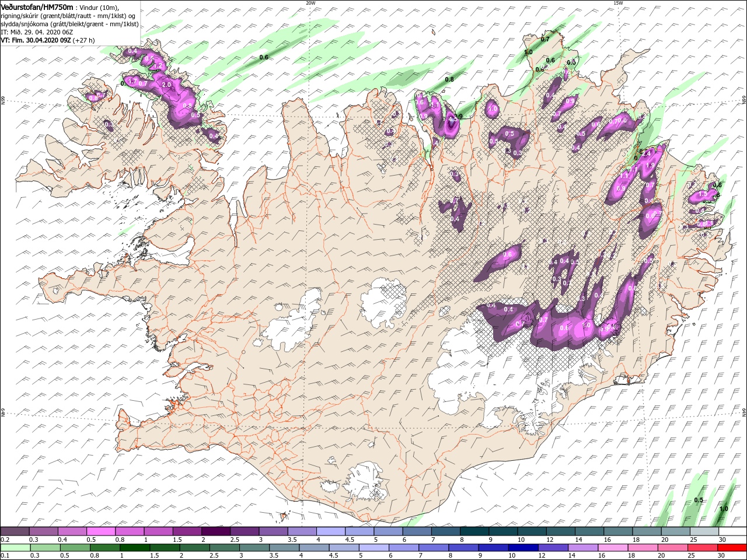Click the '0.1' label in the rain legend row
Image resolution: width=747 pixels, height=560 pixels.
pyautogui.click(x=5, y=556)
